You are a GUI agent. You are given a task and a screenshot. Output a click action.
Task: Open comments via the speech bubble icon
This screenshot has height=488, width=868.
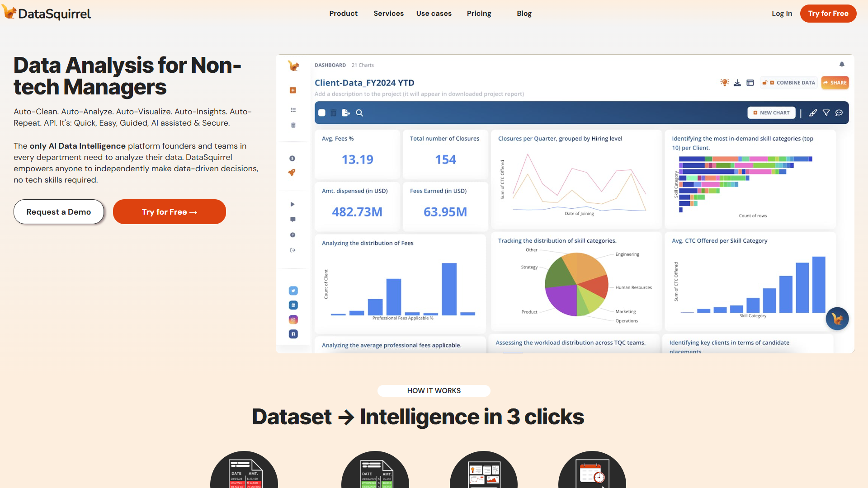(x=839, y=113)
